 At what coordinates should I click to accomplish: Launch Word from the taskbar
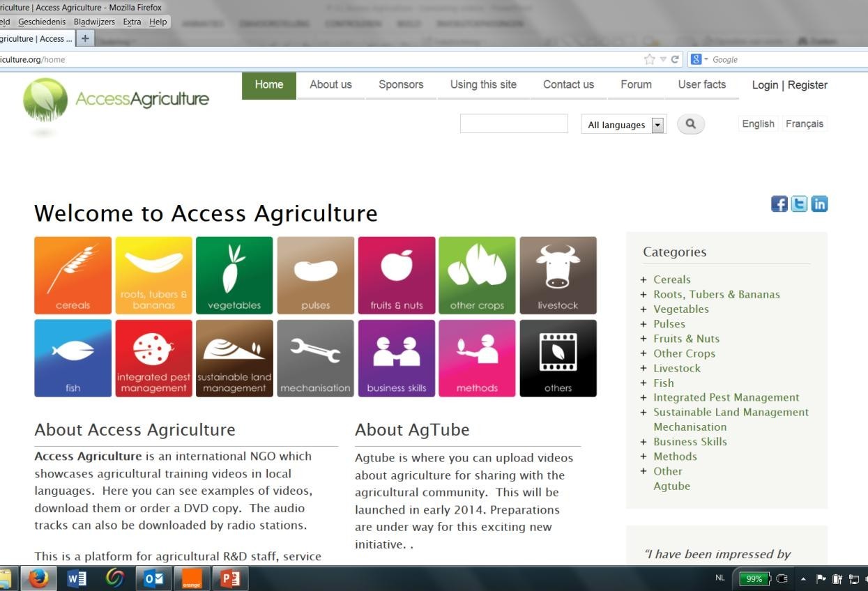click(x=77, y=578)
